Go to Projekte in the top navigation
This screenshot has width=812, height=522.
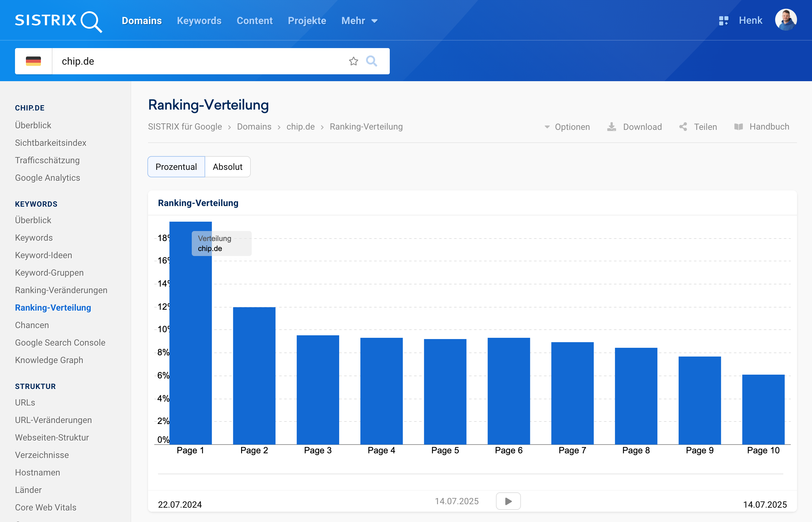(307, 21)
